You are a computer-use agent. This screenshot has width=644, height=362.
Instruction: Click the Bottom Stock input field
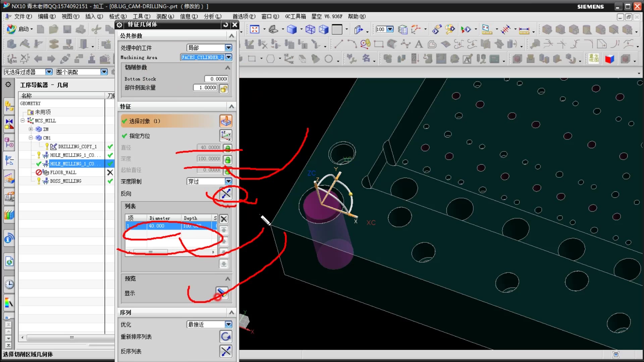click(x=216, y=79)
